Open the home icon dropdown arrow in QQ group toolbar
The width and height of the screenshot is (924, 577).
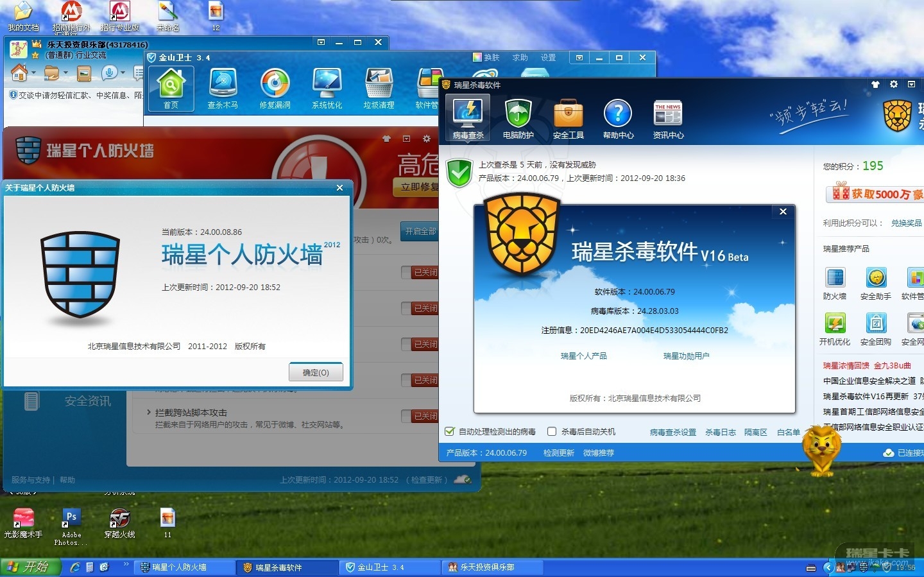[33, 73]
